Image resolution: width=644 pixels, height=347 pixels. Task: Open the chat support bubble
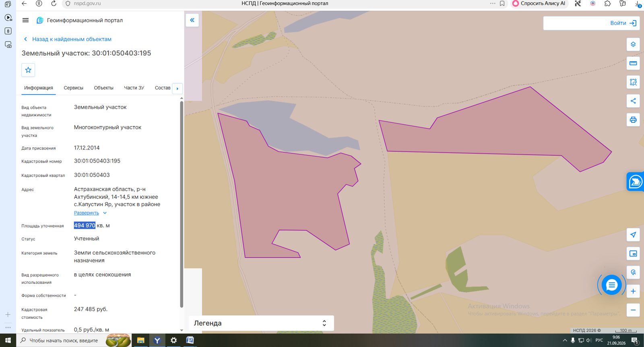pos(611,285)
